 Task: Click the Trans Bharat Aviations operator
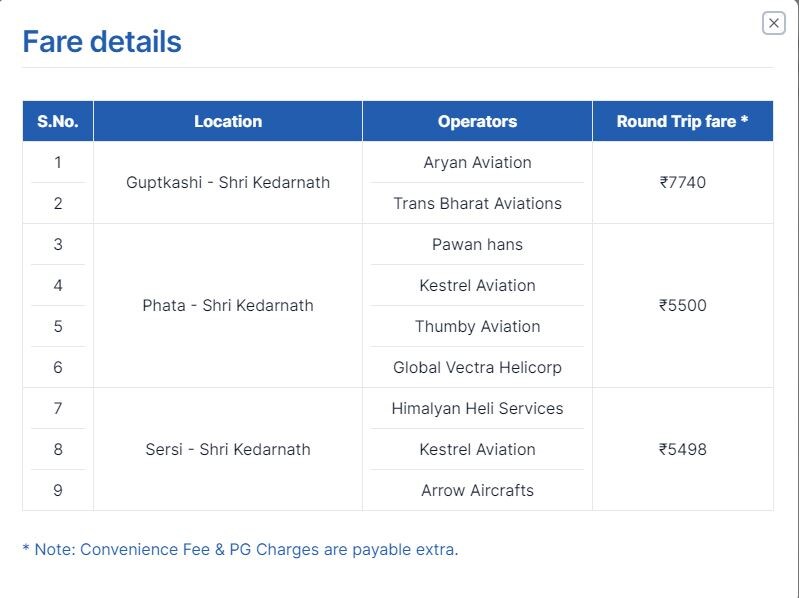[477, 203]
